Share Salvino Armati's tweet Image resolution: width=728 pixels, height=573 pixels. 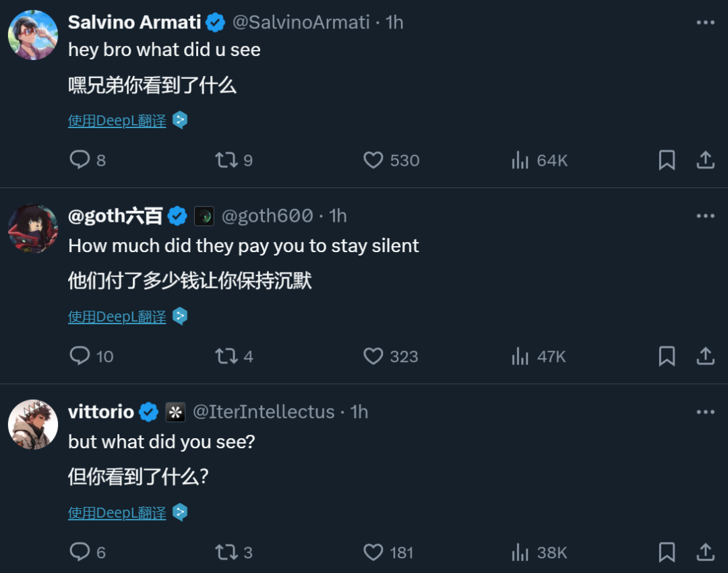(x=705, y=160)
